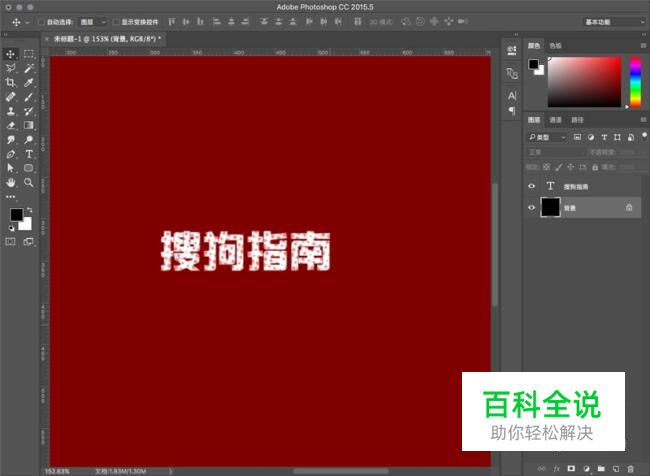650x476 pixels.
Task: Open the Paragraph panel icon
Action: (x=512, y=111)
